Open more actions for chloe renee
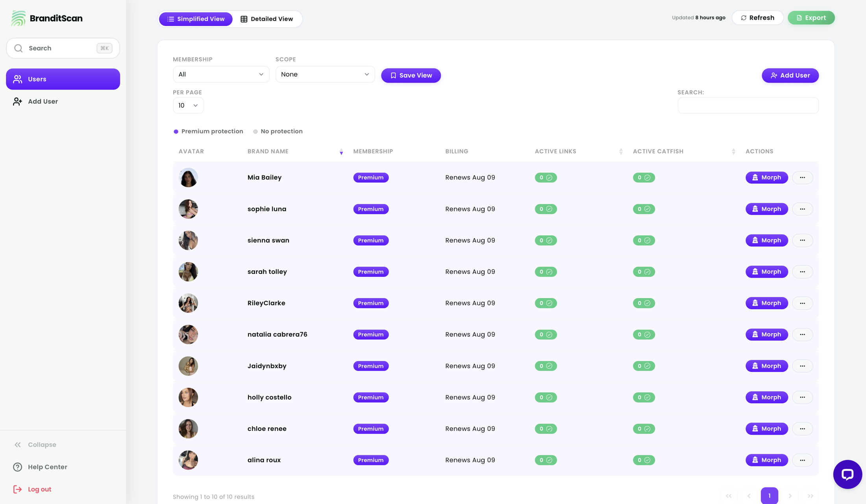 point(802,429)
